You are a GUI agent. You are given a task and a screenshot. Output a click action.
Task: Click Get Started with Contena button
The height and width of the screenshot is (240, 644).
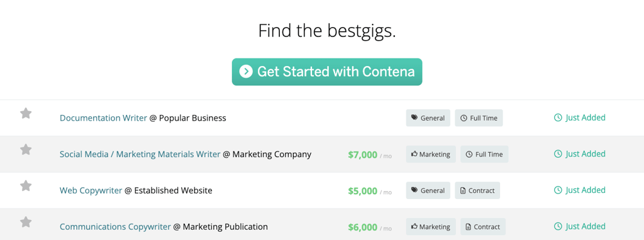coord(327,72)
